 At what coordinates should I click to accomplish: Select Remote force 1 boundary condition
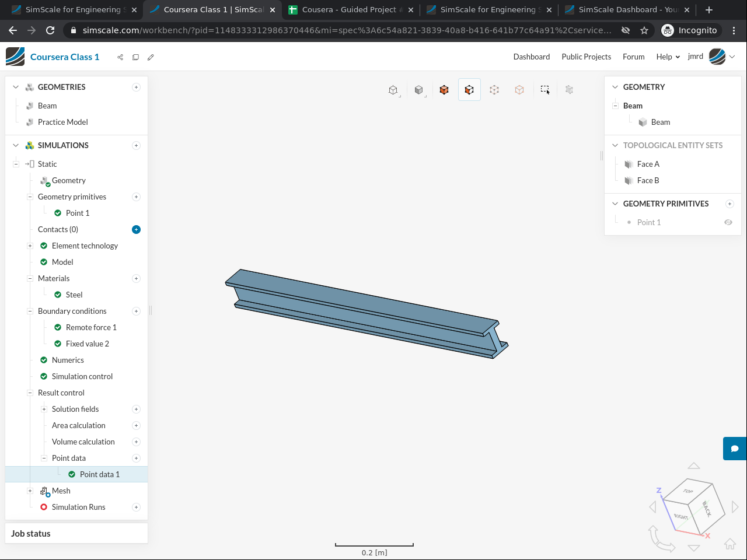91,327
